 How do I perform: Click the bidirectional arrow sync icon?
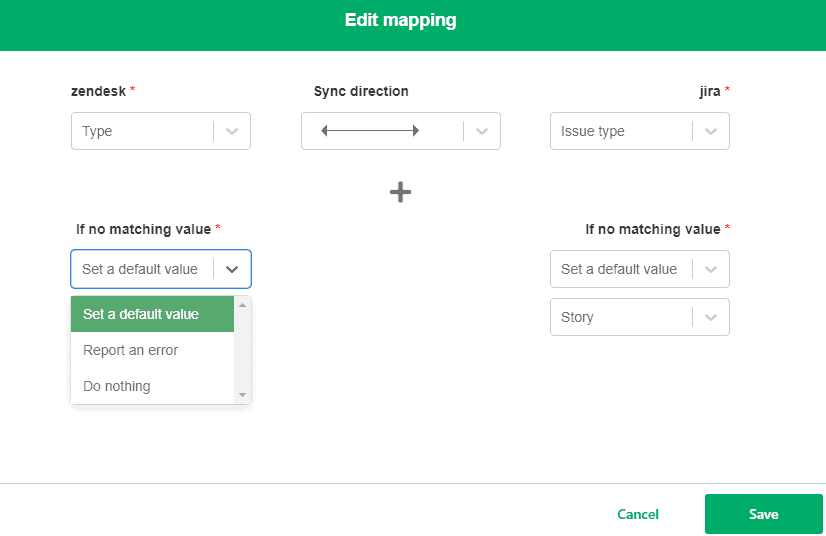tap(370, 131)
